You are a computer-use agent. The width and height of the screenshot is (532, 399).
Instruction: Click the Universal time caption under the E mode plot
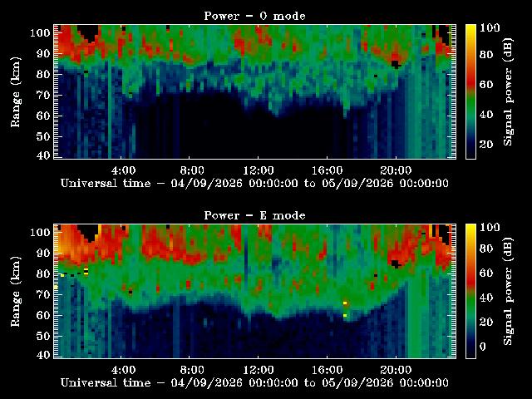254,383
